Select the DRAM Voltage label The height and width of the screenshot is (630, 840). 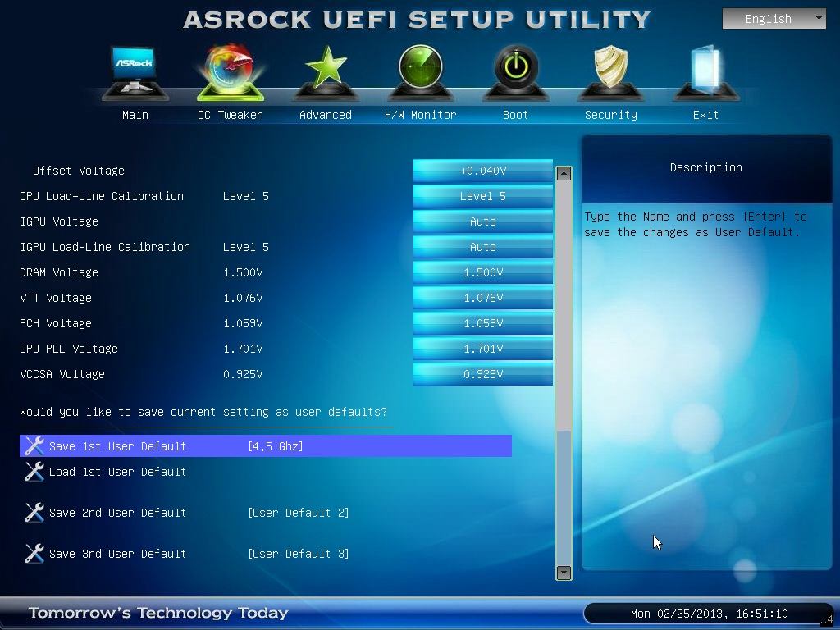59,272
